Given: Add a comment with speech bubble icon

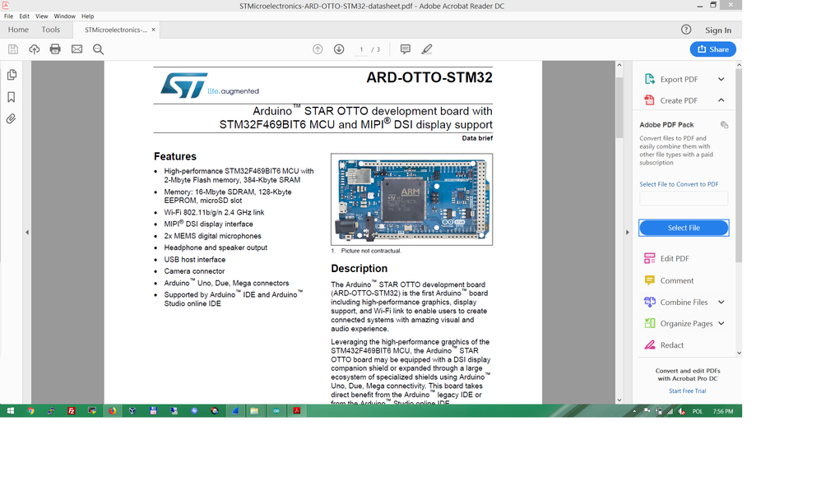Looking at the screenshot, I should pyautogui.click(x=406, y=49).
